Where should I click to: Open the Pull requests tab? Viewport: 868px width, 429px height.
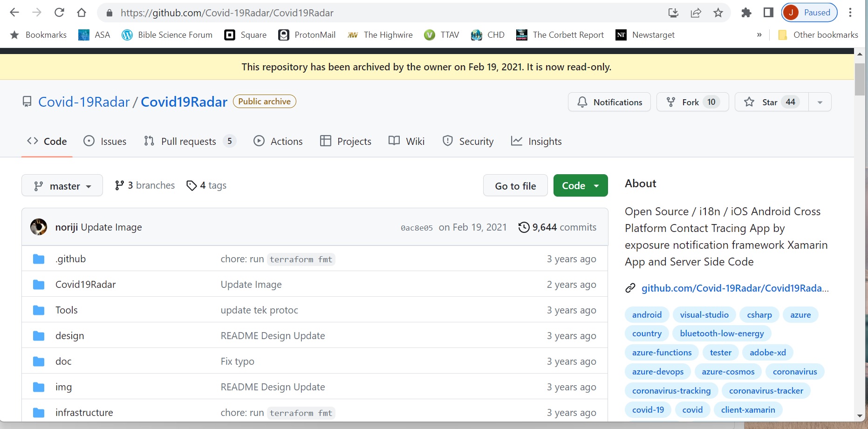189,141
